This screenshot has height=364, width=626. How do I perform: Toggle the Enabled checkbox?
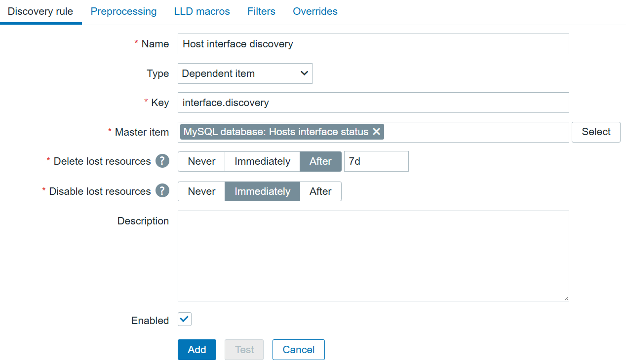click(185, 320)
